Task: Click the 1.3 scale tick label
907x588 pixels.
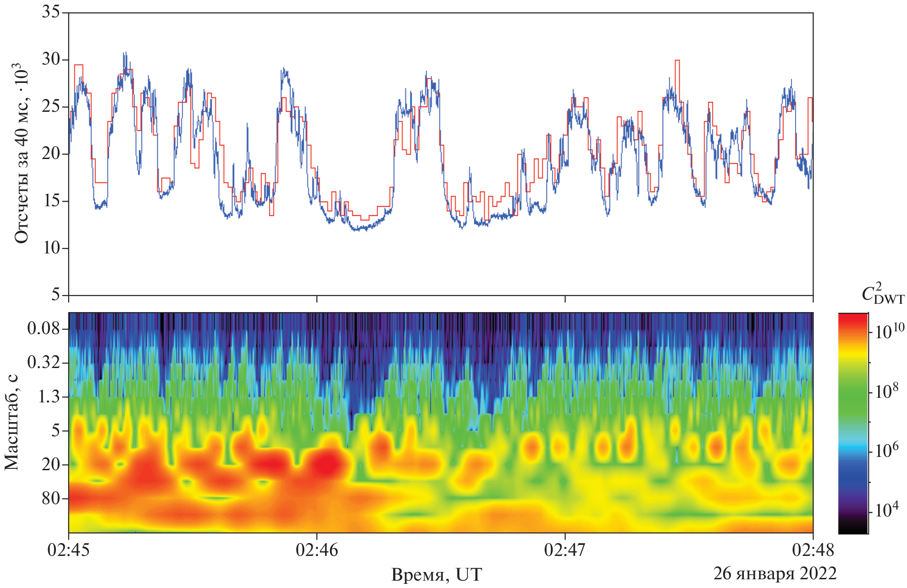Action: tap(49, 396)
